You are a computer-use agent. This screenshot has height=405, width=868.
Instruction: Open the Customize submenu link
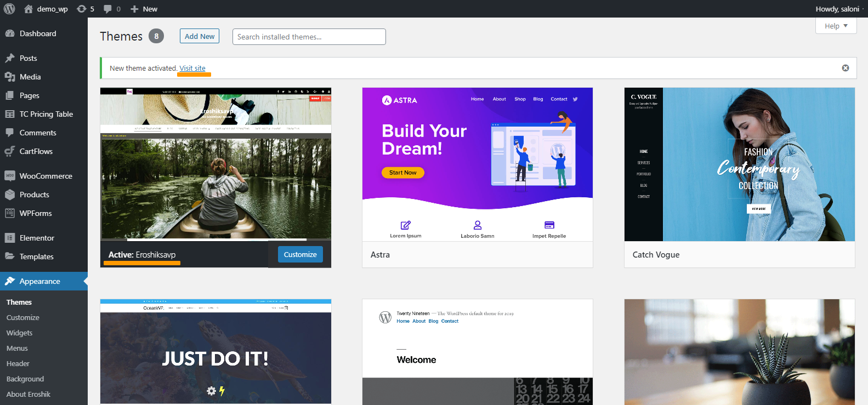[23, 317]
